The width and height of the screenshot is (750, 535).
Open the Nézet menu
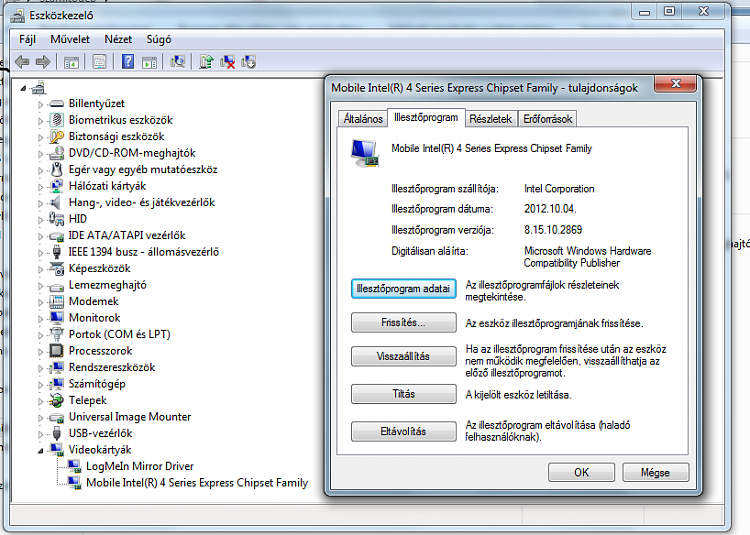coord(118,39)
